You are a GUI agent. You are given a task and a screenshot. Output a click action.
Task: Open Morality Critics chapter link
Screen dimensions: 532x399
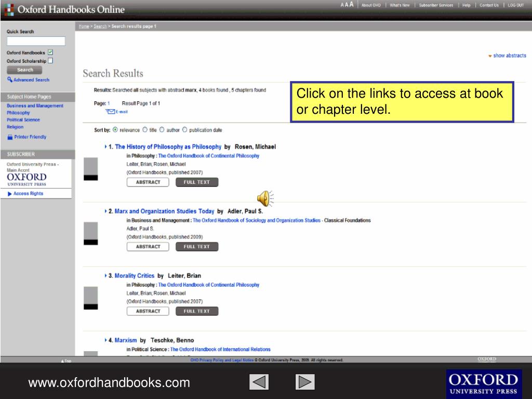(135, 275)
